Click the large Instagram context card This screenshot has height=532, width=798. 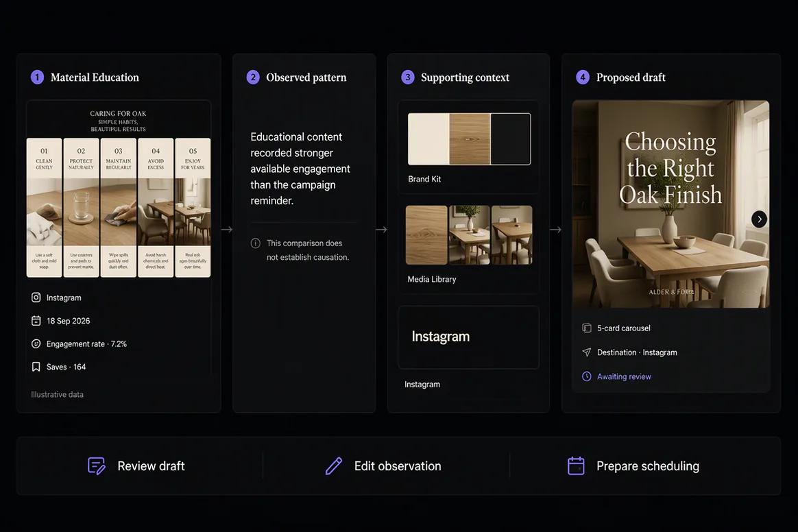coord(469,337)
